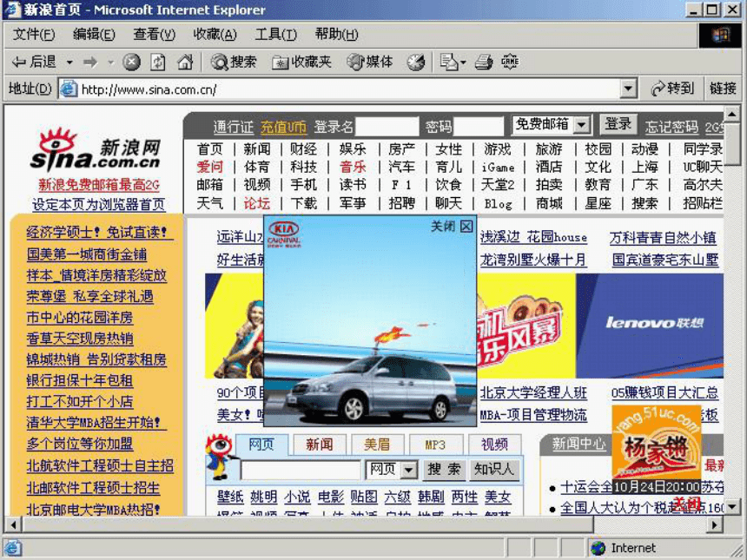Viewport: 747px width, 560px height.
Task: Open the 免费邮箱 dropdown
Action: (581, 126)
